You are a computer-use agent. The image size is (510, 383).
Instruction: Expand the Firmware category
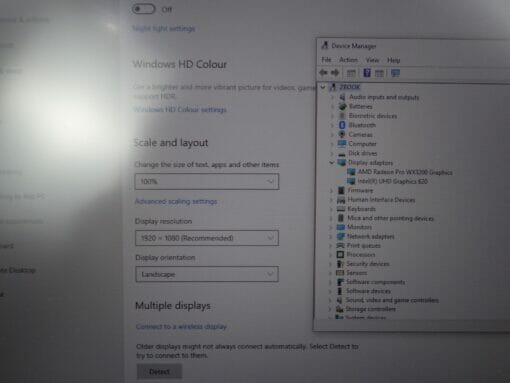coord(331,191)
